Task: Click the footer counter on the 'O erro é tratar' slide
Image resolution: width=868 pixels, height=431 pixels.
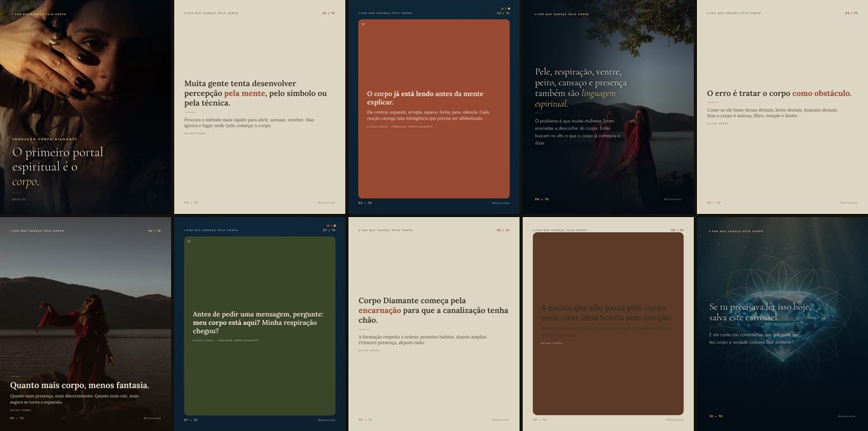Action: pyautogui.click(x=714, y=203)
